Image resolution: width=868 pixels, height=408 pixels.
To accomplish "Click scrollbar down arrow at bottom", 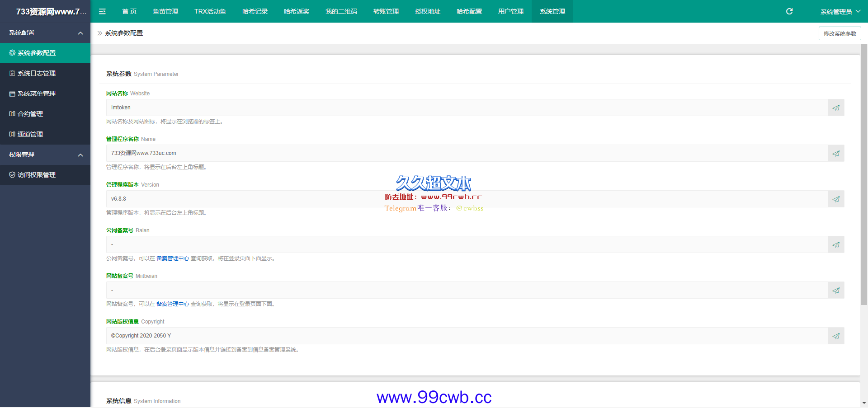I will point(864,403).
